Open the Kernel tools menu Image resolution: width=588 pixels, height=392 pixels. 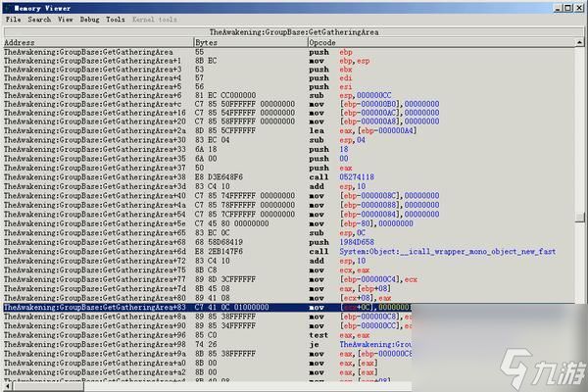tap(154, 19)
